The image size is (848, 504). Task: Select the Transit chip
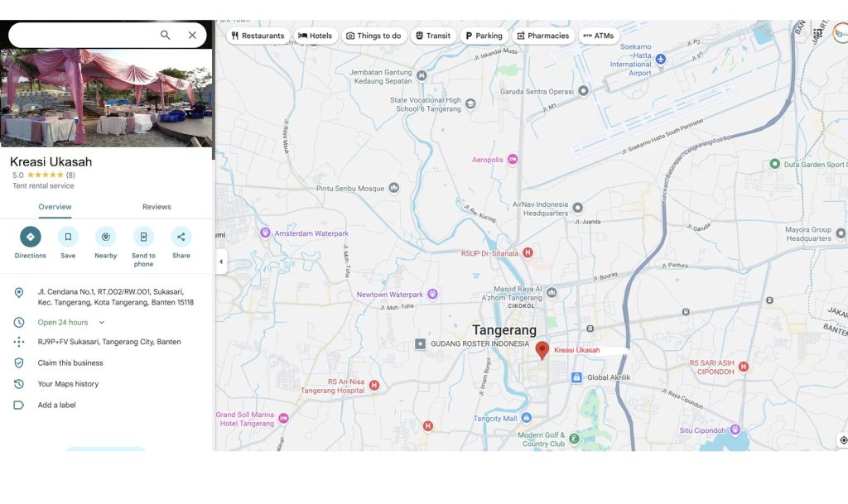tap(433, 36)
